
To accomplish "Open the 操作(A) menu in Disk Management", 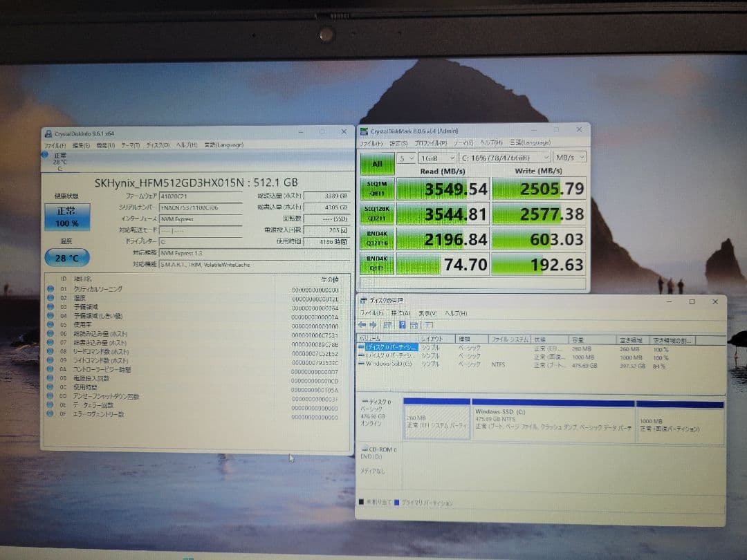I will (x=401, y=313).
